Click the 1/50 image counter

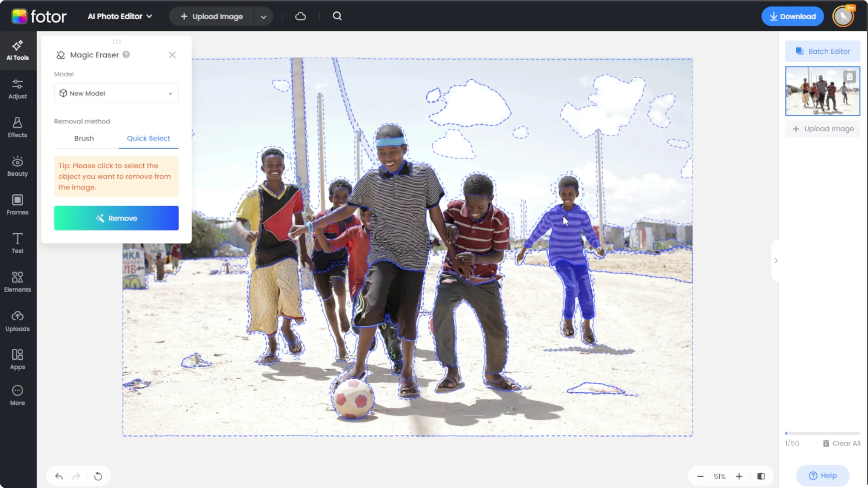(x=792, y=443)
